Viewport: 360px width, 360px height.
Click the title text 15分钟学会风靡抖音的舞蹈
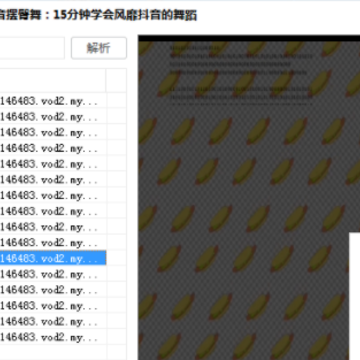(125, 15)
